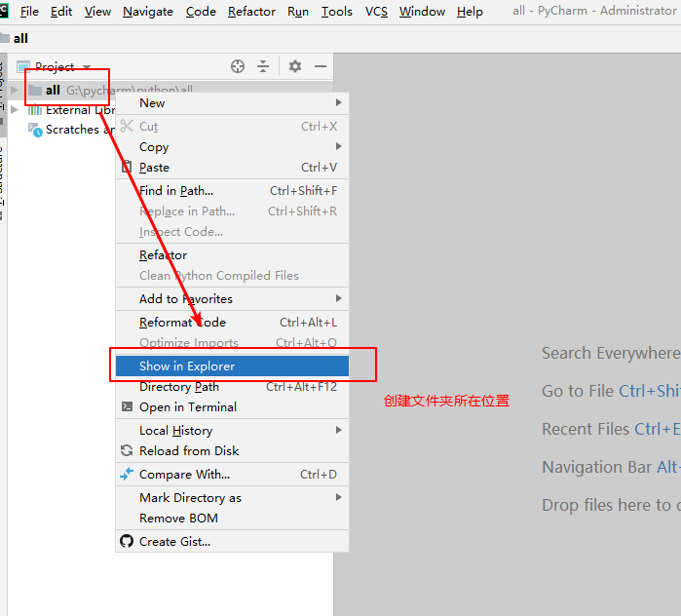Choose Paste from context menu
This screenshot has height=616, width=681.
point(232,168)
